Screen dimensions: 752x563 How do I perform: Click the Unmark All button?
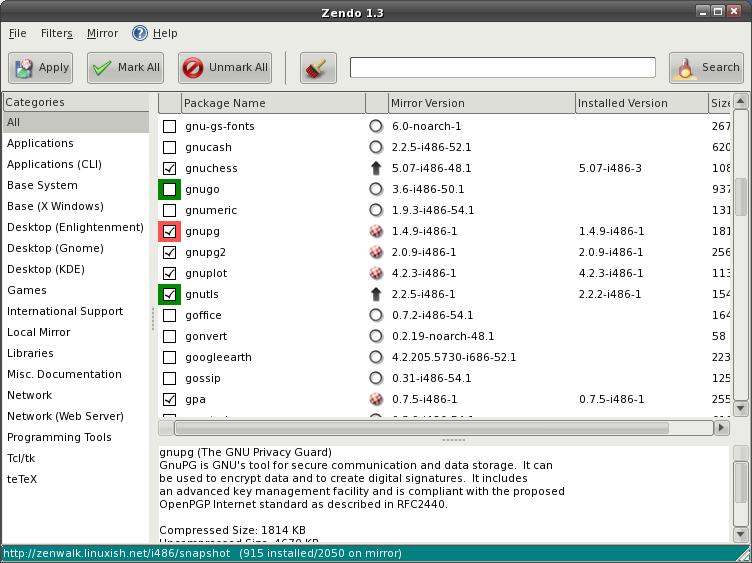[225, 68]
